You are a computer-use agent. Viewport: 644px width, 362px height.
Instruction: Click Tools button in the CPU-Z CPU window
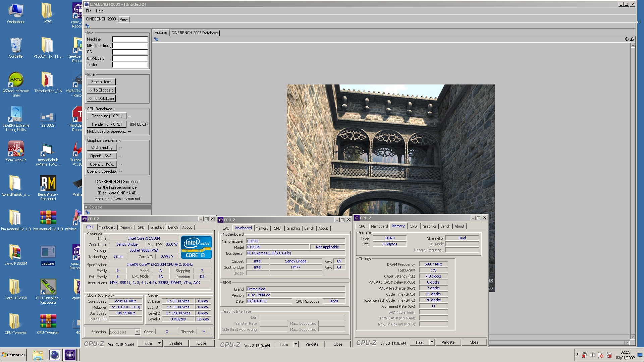point(147,343)
